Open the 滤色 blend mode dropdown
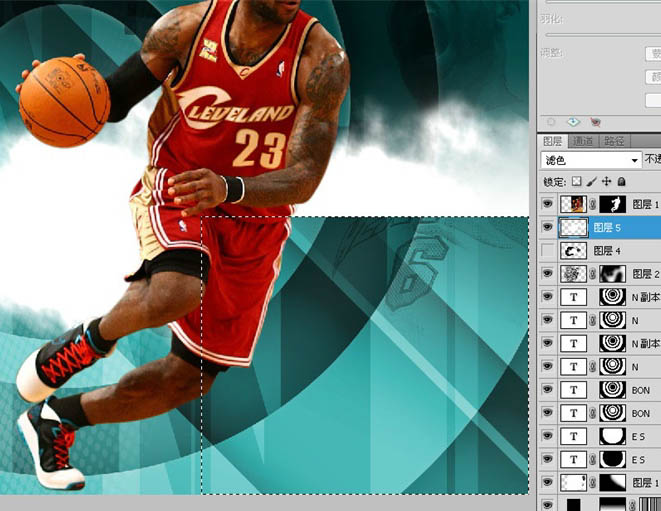Viewport: 661px width, 511px height. [x=591, y=160]
